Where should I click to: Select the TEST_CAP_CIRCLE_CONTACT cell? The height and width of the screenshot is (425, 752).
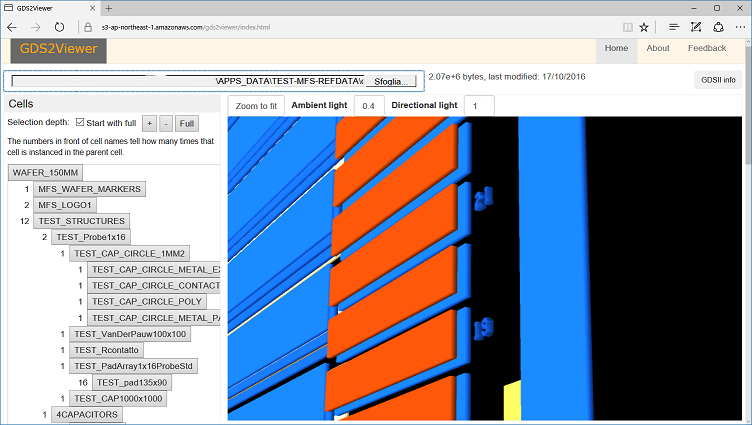point(153,286)
